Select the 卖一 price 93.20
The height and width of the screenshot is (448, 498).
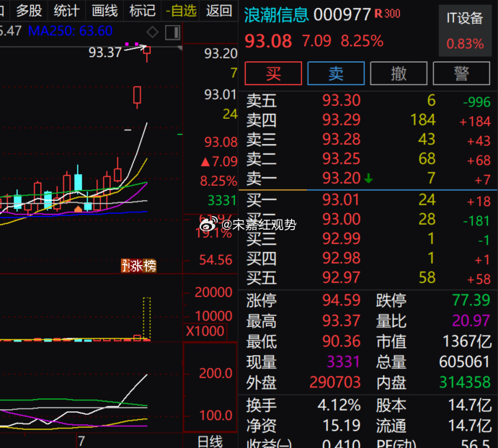[x=342, y=178]
